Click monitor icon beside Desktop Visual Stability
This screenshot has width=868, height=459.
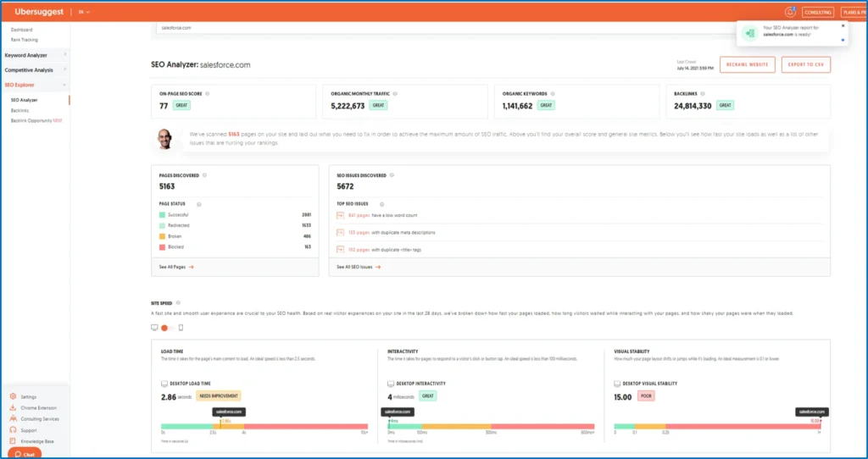click(x=617, y=384)
